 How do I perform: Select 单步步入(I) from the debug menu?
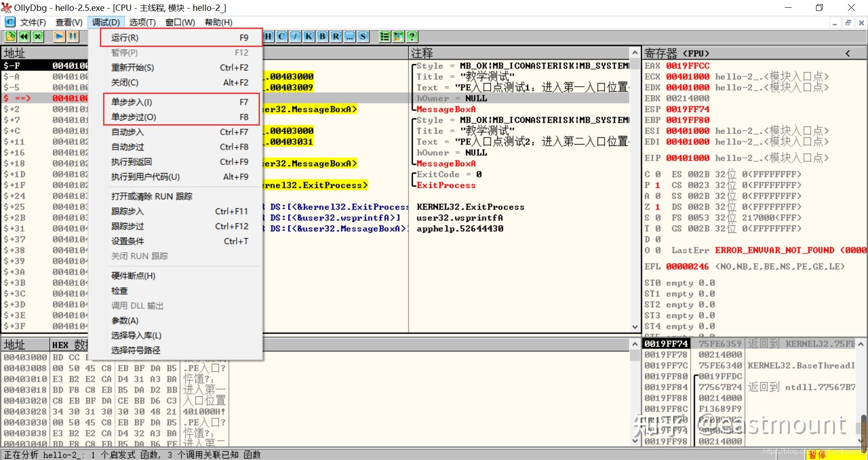click(x=131, y=102)
